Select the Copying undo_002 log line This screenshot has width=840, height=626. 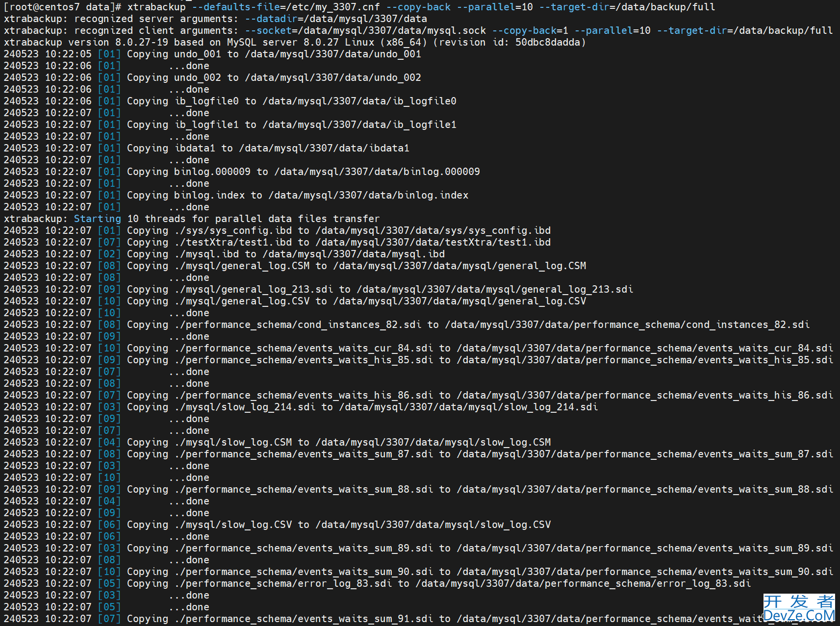212,77
